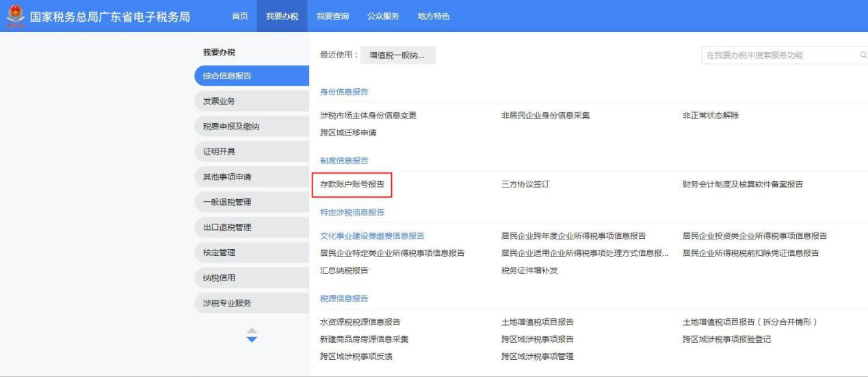Select the 地方特色 tab
Image resolution: width=868 pixels, height=377 pixels.
pos(434,16)
